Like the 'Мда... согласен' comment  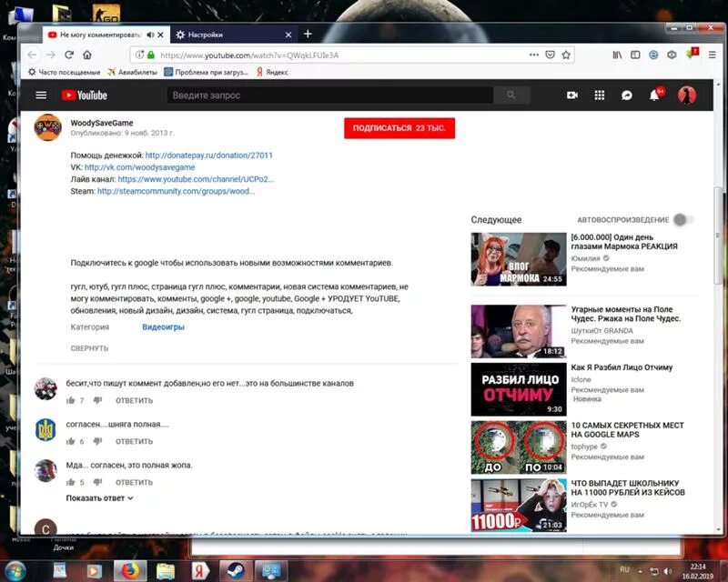(71, 482)
